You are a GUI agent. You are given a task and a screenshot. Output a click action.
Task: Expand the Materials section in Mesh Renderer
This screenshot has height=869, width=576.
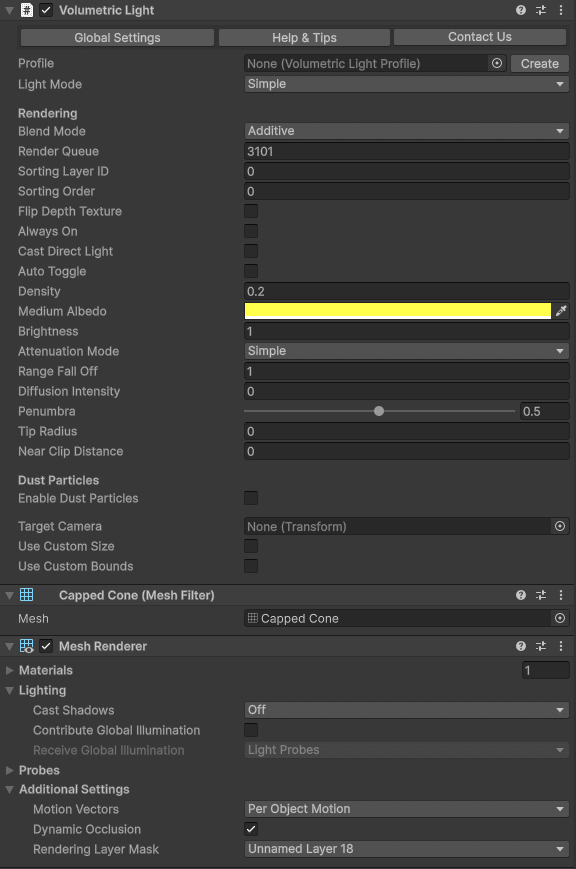(x=10, y=670)
